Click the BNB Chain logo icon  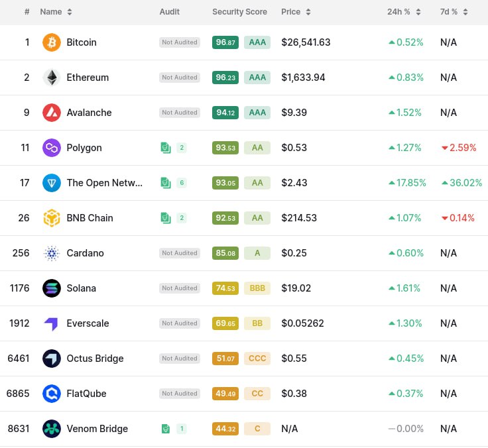pyautogui.click(x=51, y=218)
